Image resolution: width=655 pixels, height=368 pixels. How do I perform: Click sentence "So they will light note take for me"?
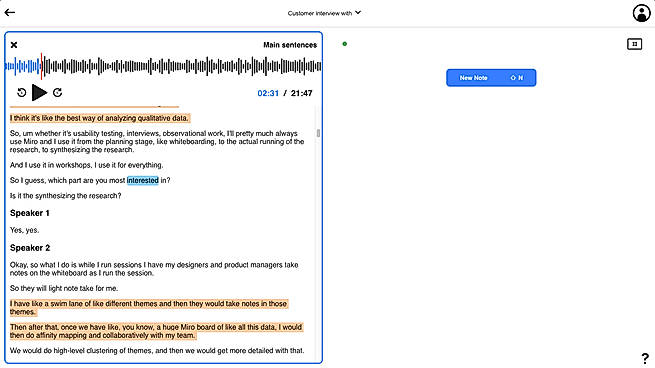(64, 288)
